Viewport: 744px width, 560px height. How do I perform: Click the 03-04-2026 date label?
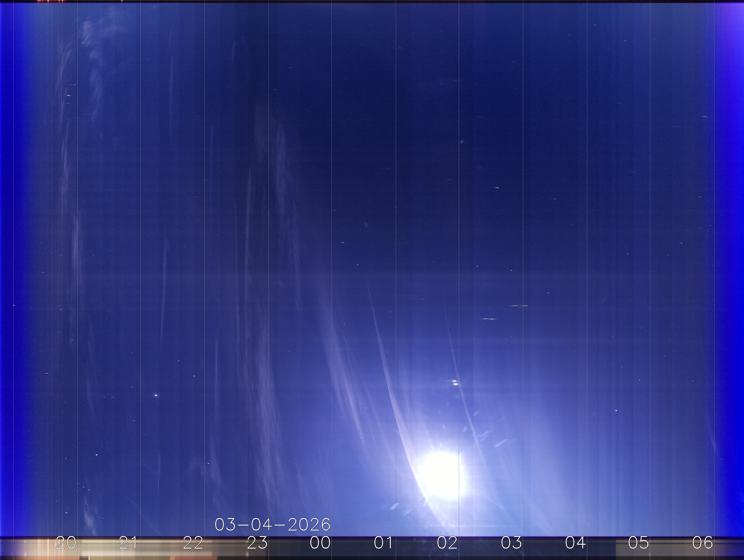tap(273, 524)
